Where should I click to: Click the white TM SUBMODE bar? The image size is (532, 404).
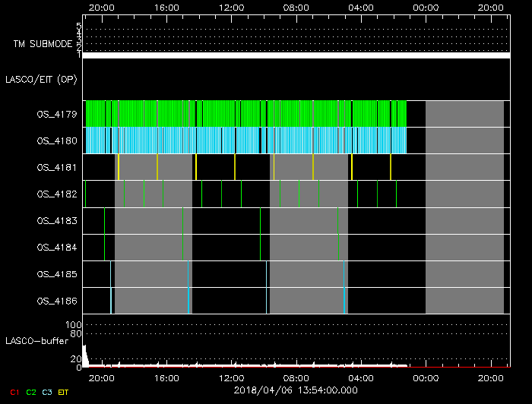pyautogui.click(x=295, y=55)
